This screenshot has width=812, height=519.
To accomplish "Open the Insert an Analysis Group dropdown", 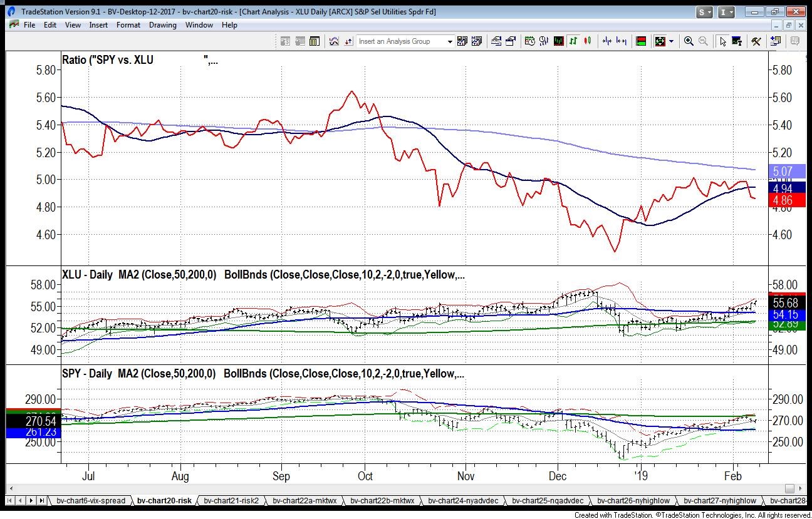I will (449, 41).
